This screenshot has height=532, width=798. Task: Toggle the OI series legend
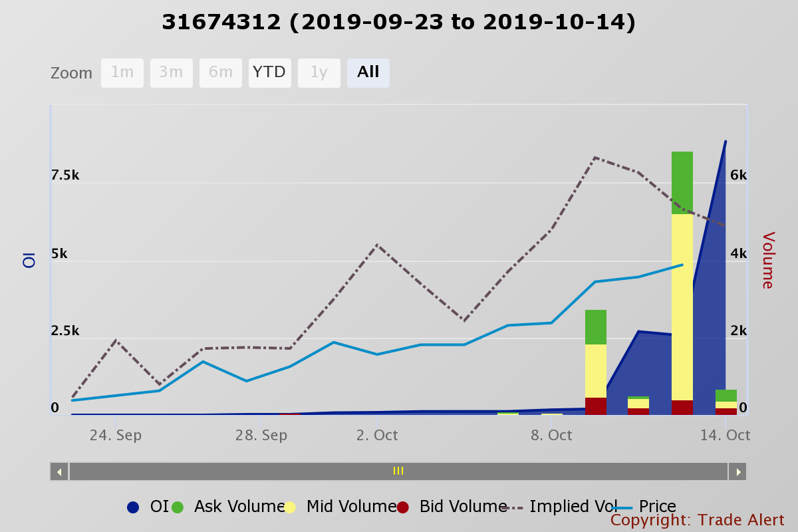click(x=148, y=507)
